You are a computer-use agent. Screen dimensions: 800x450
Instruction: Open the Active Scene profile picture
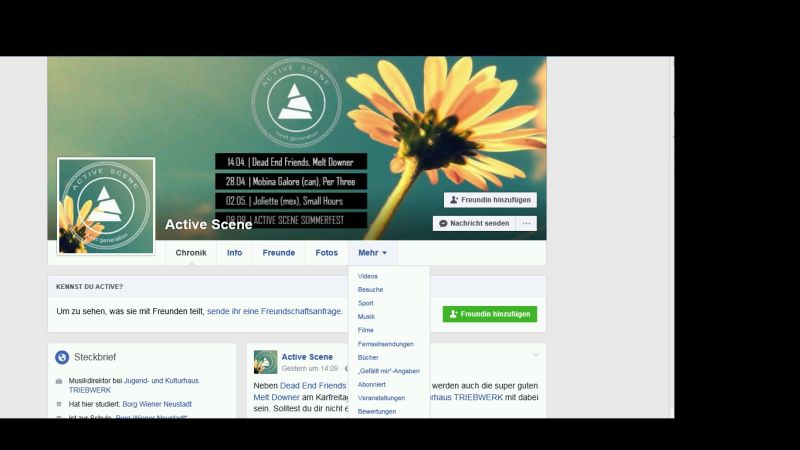106,206
